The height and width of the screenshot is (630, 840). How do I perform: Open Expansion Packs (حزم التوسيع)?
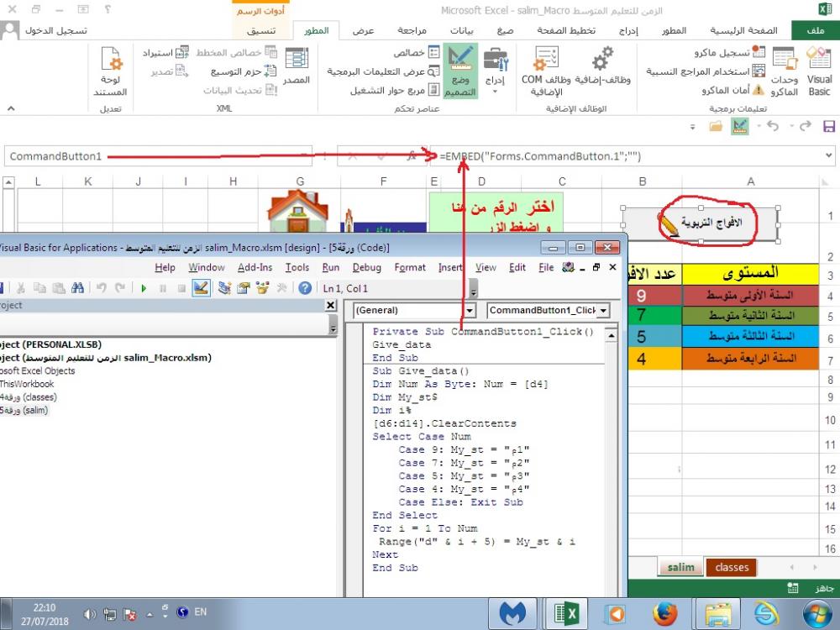[244, 71]
